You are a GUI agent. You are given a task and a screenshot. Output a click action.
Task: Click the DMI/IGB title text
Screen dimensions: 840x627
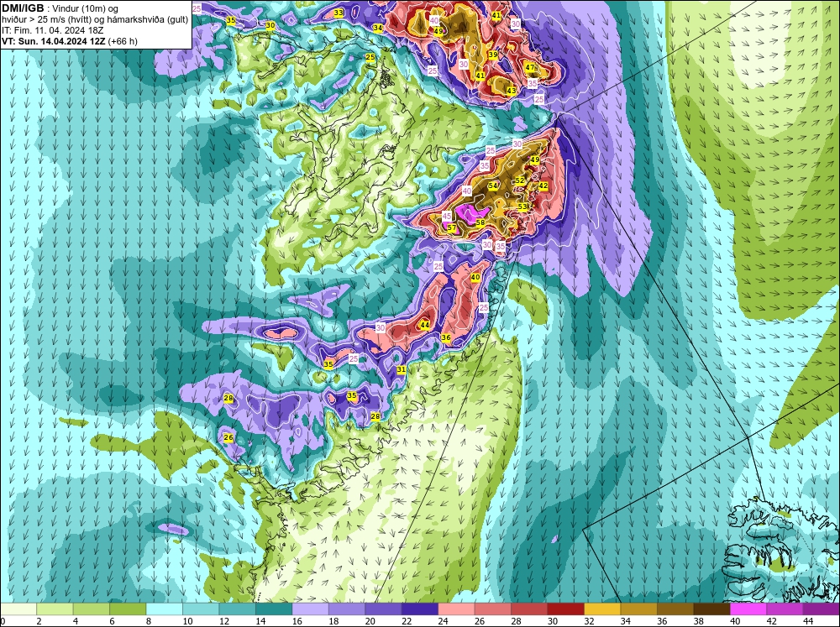(23, 8)
